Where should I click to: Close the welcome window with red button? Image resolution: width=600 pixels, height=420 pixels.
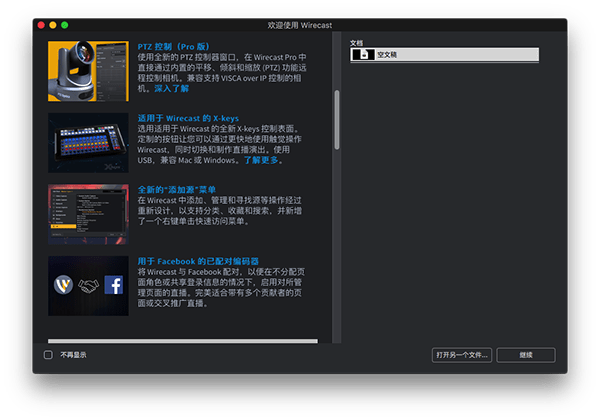point(41,25)
